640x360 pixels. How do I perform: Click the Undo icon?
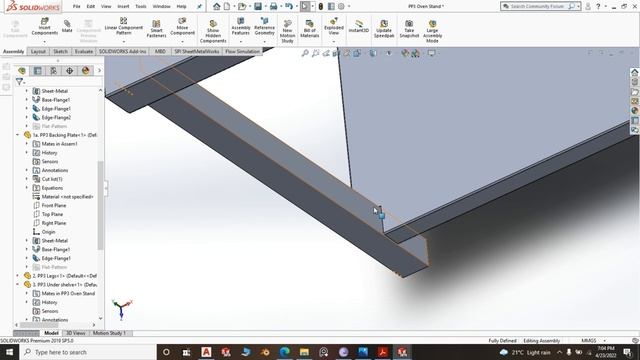pyautogui.click(x=289, y=6)
